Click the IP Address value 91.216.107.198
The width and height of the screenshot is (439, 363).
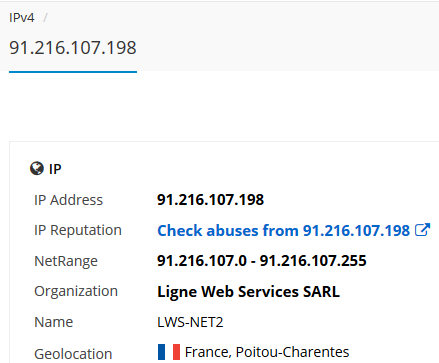click(x=210, y=200)
